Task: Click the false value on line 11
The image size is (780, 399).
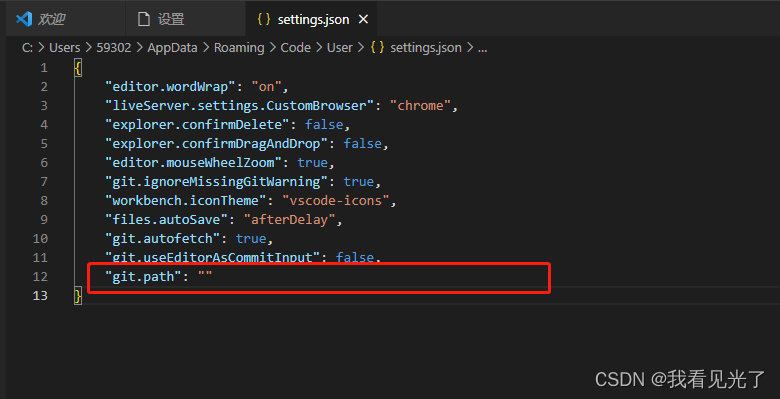Action: 355,258
